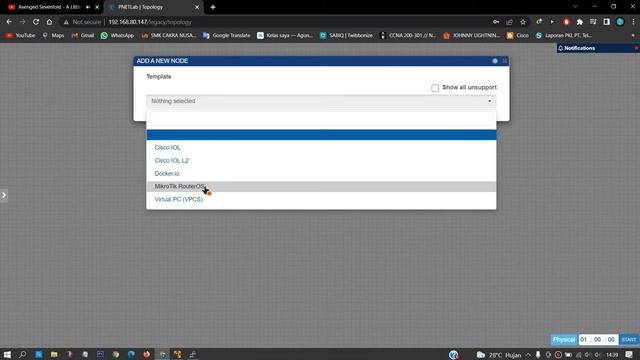Image resolution: width=640 pixels, height=360 pixels.
Task: Click the seconds field of the timer
Action: click(x=611, y=340)
